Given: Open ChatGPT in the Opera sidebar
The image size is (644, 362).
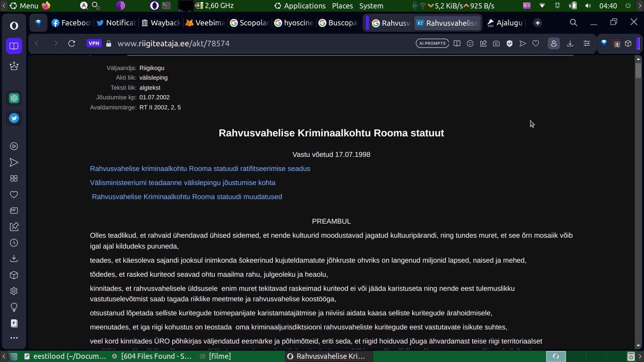Looking at the screenshot, I should (14, 98).
